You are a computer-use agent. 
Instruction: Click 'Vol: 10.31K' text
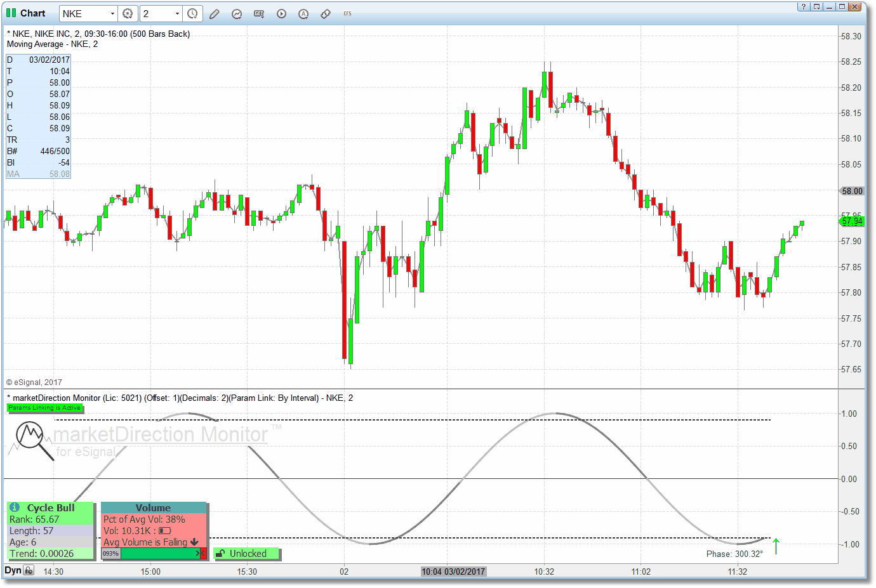[x=128, y=531]
